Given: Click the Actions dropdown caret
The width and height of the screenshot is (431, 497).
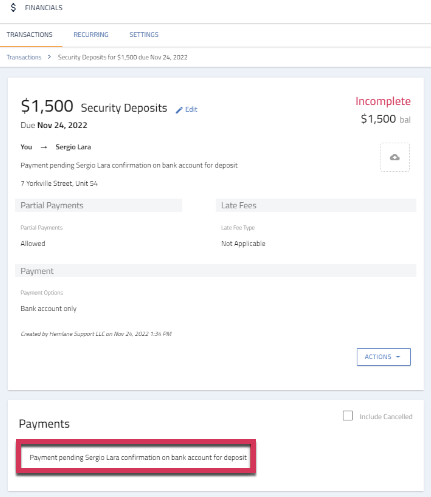Looking at the screenshot, I should (398, 357).
